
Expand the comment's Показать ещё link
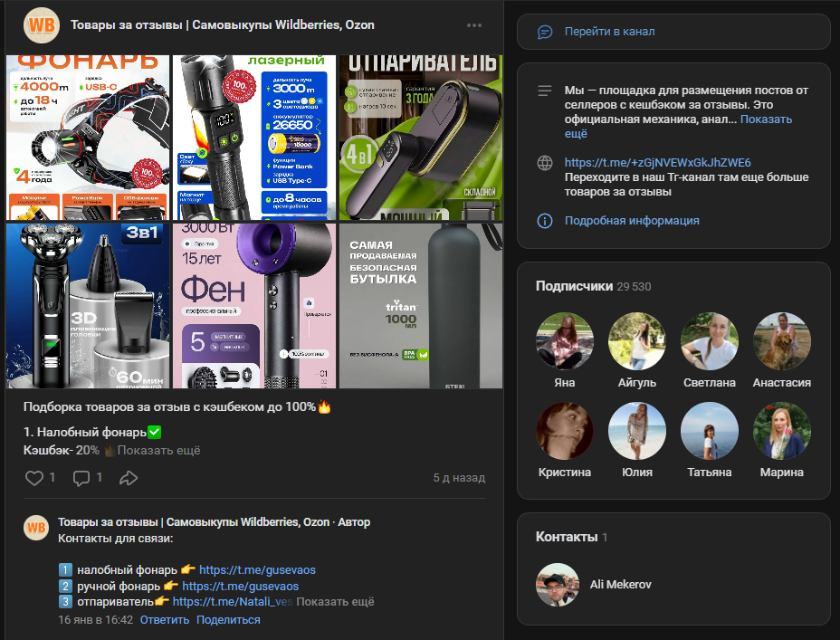pos(335,601)
